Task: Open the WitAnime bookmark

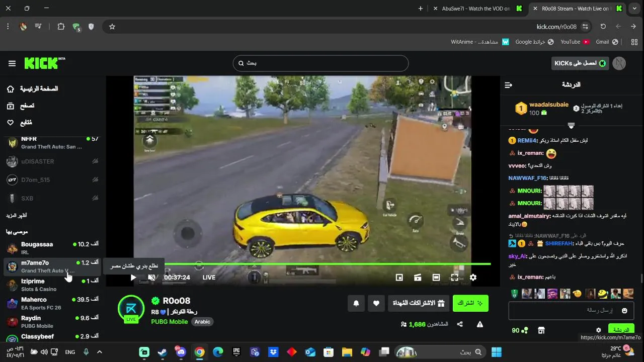Action: click(x=479, y=42)
